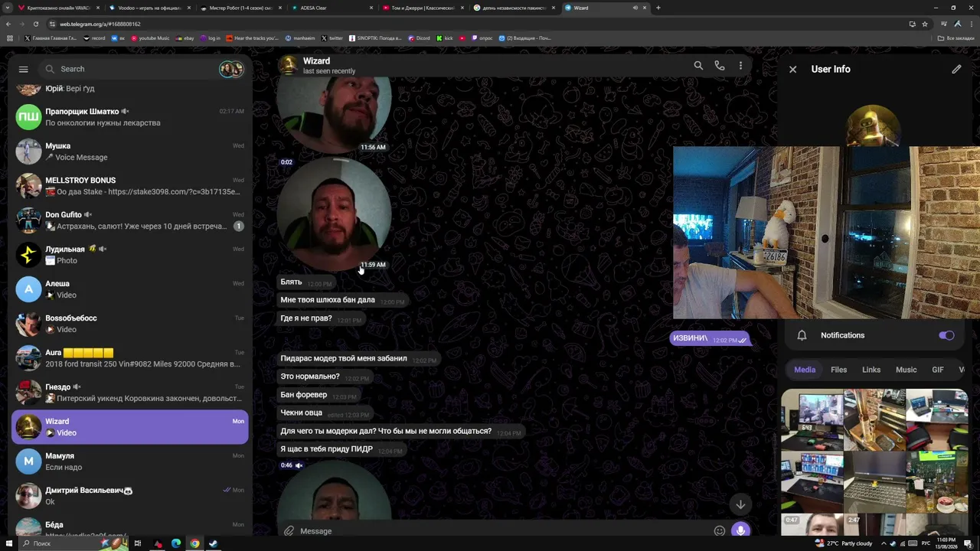Open the 2:47 video thumbnail in Media
The image size is (980, 551).
874,525
